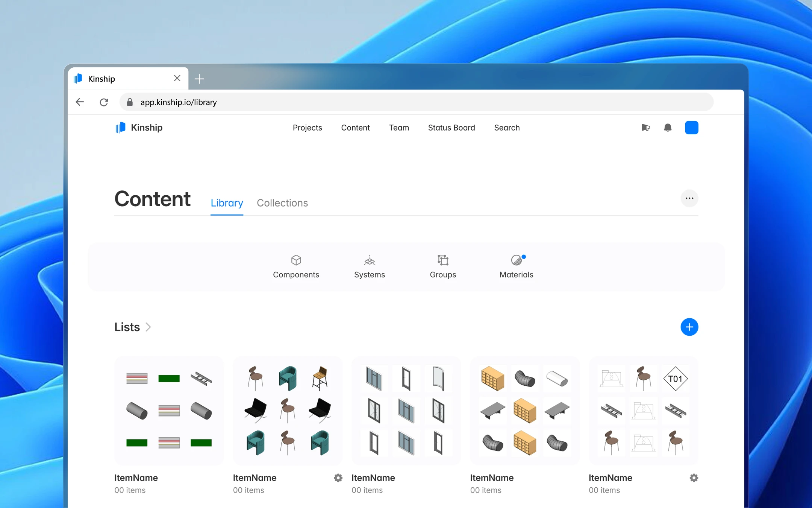812x508 pixels.
Task: Go to Projects in top navigation
Action: pos(307,128)
